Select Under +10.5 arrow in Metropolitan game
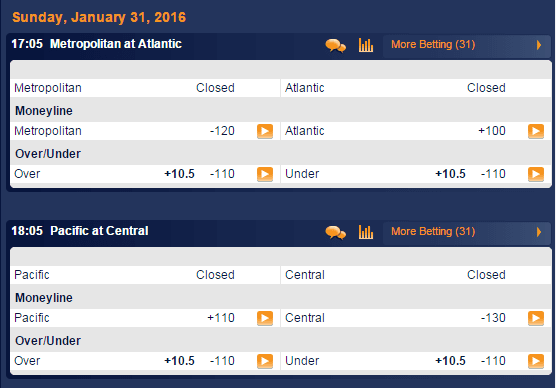 536,174
